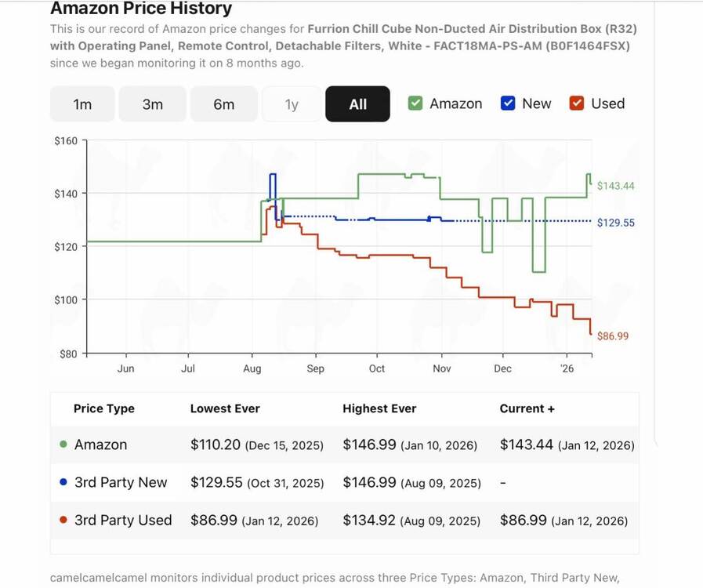Click the Highest Ever column header
The width and height of the screenshot is (703, 588).
[379, 408]
